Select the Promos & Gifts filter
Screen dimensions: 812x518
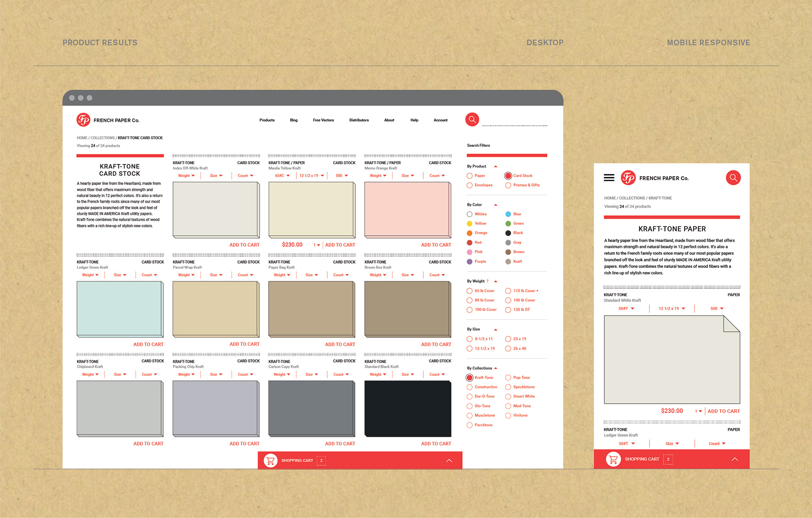508,185
